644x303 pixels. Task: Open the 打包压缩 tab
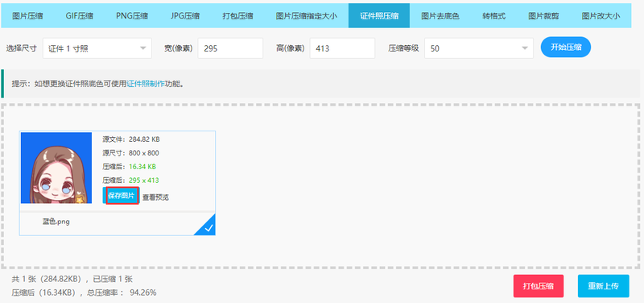coord(237,16)
